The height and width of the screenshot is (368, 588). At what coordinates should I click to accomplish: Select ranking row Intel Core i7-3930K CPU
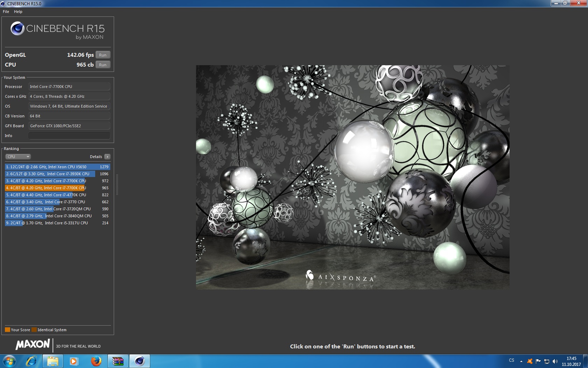pos(57,174)
